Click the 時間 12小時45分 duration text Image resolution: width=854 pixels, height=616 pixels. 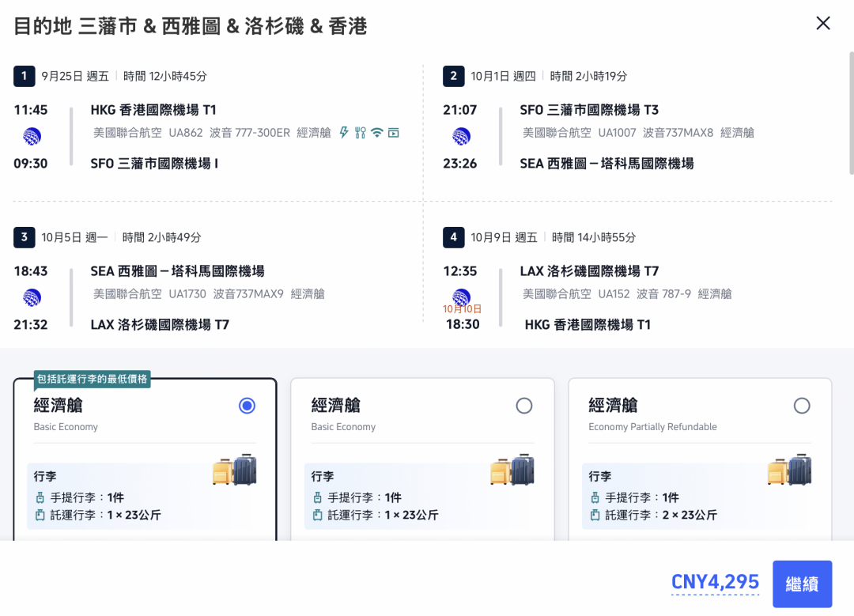point(165,76)
